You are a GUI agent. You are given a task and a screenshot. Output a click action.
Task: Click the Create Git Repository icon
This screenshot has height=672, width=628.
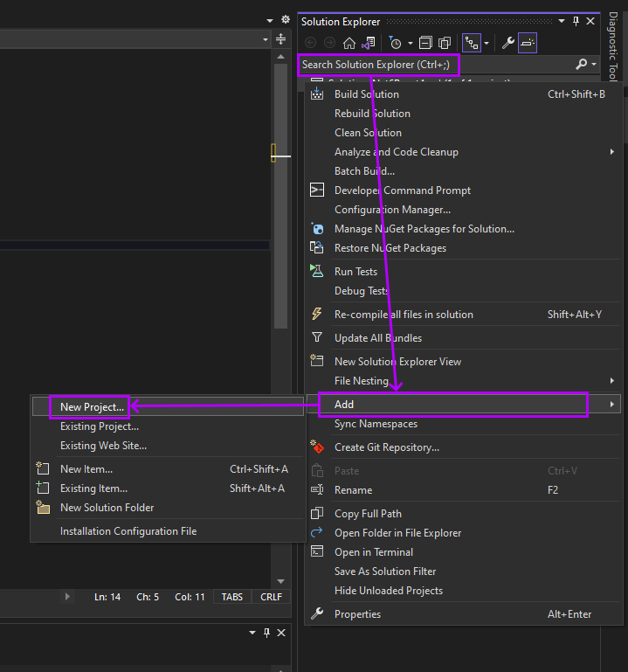tap(317, 447)
